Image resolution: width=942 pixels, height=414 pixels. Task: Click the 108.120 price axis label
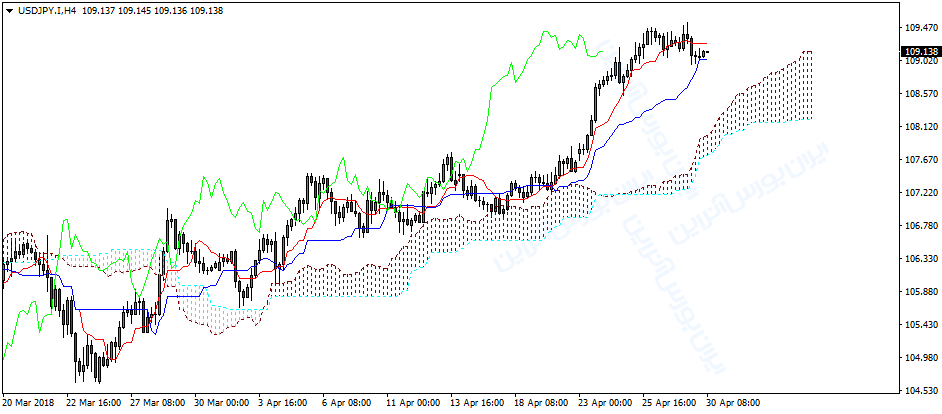coord(920,127)
